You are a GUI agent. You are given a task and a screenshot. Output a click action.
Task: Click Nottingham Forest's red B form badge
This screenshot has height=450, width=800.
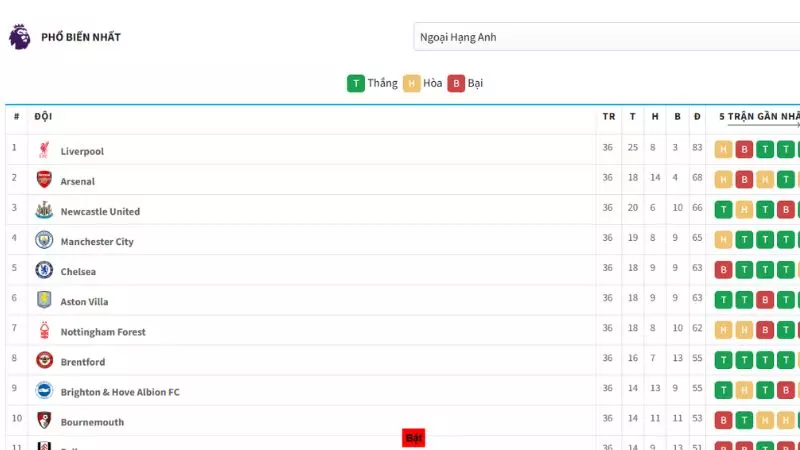pos(765,330)
